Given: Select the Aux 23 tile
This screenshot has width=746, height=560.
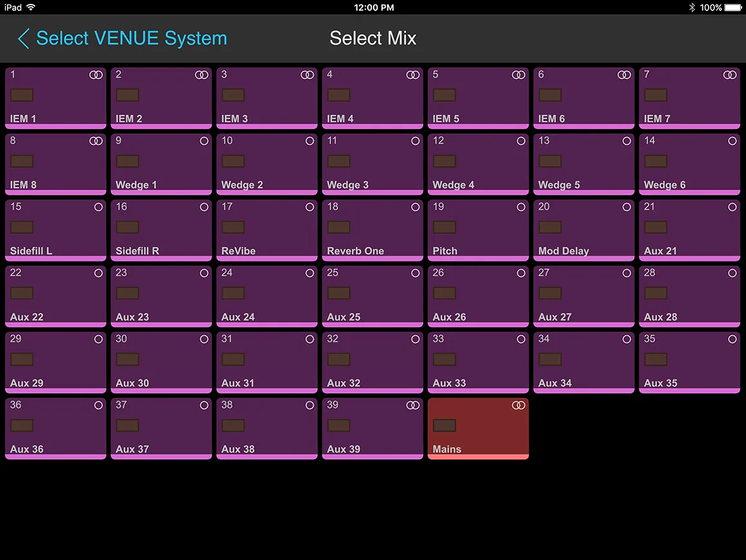Looking at the screenshot, I should coord(161,296).
